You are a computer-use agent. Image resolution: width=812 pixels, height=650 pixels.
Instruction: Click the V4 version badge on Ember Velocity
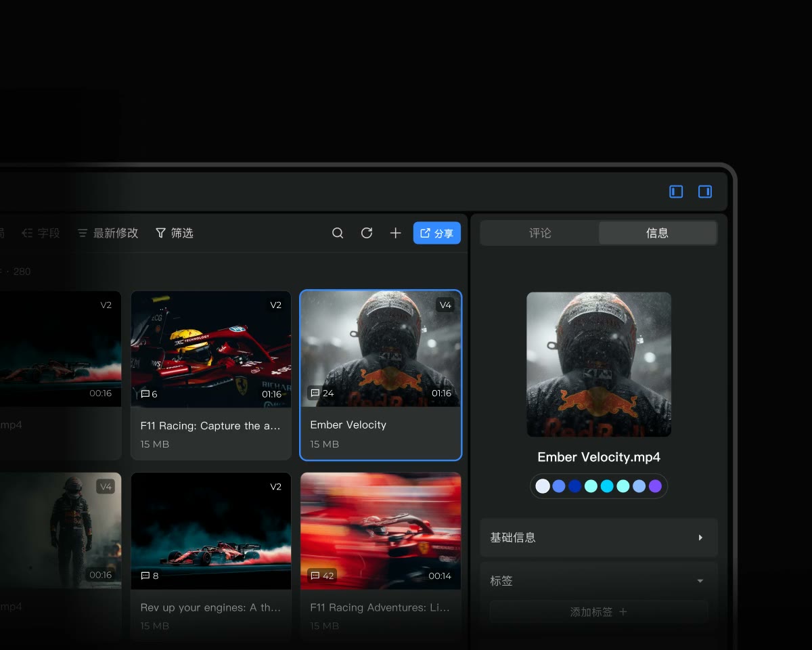pyautogui.click(x=445, y=305)
